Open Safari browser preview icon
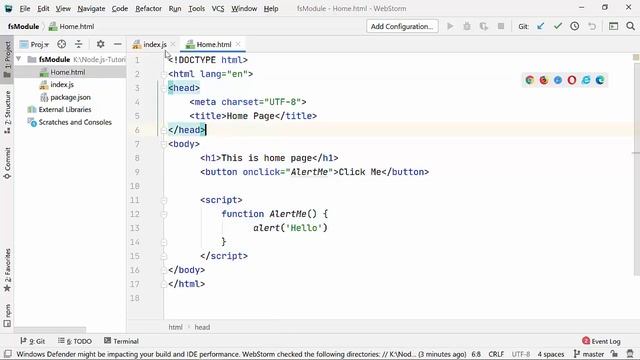The image size is (640, 360). [558, 80]
